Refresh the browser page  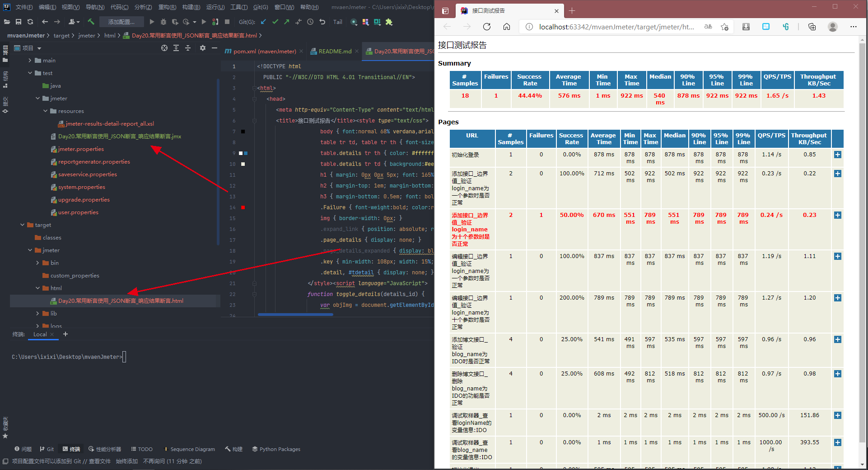click(487, 27)
